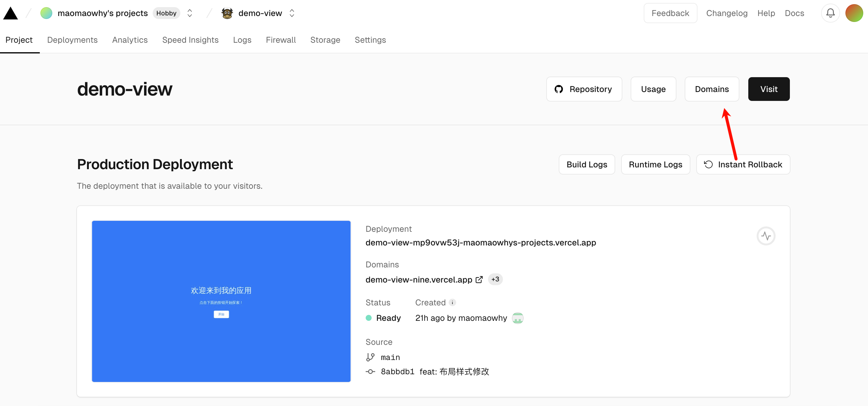Open the main branch link
868x406 pixels.
(x=390, y=357)
